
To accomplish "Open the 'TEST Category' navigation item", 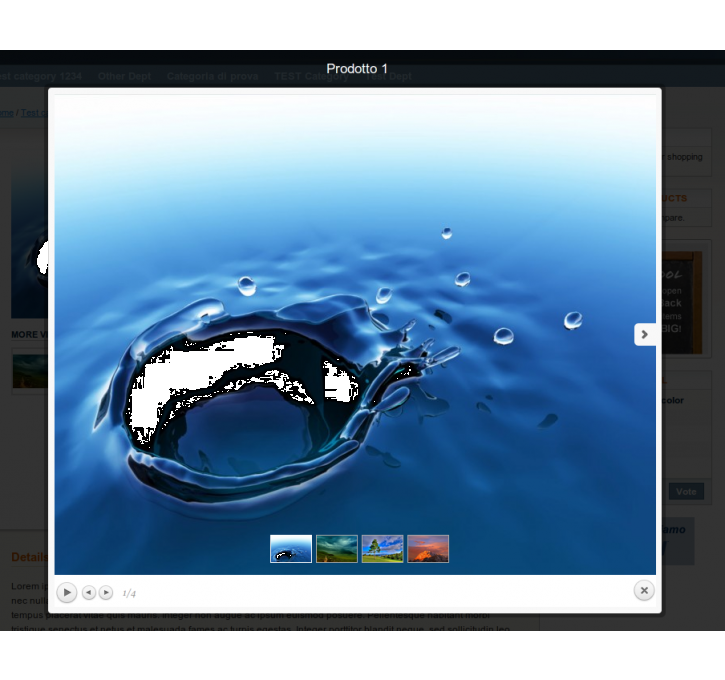I will 311,76.
